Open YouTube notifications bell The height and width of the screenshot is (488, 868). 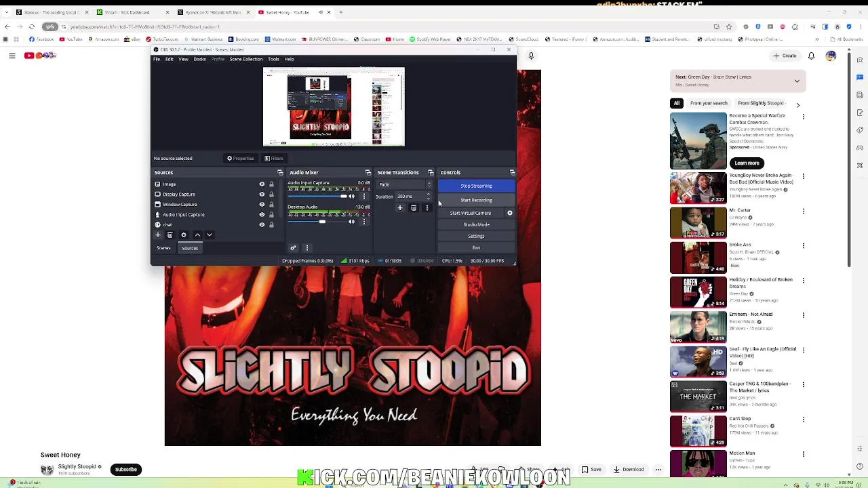coord(811,56)
